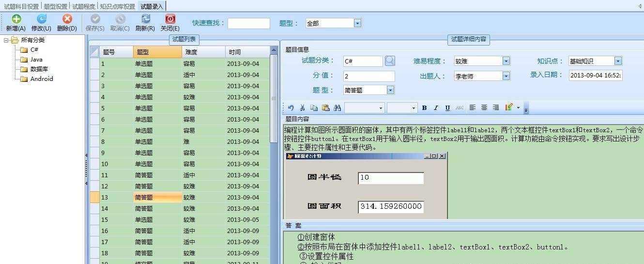The height and width of the screenshot is (264, 644).
Task: Toggle underline formatting
Action: click(447, 108)
